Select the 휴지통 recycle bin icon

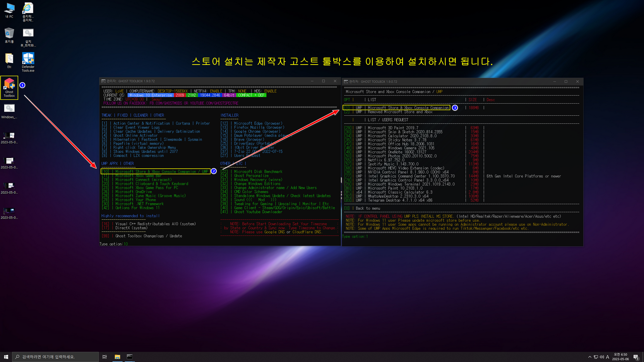[x=9, y=35]
